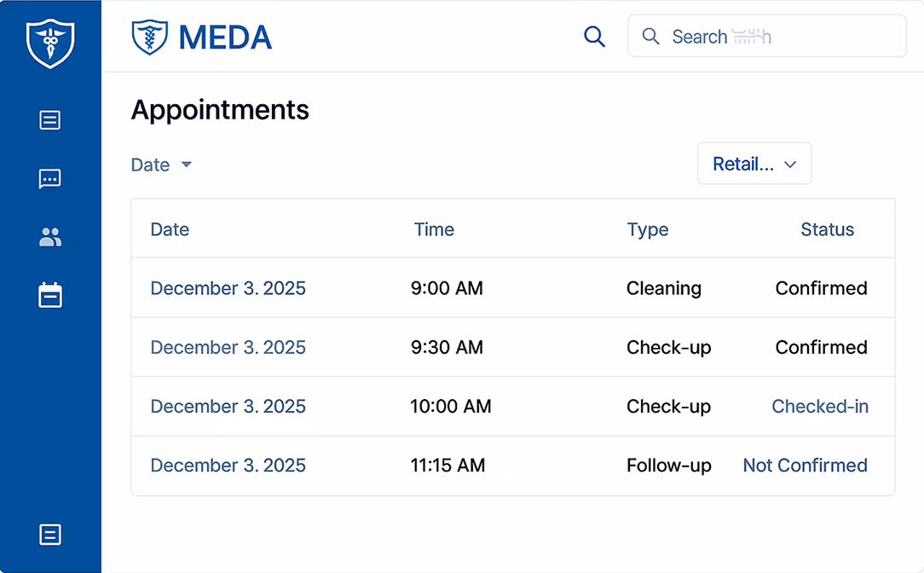
Task: Open the records list icon in sidebar
Action: 50,120
